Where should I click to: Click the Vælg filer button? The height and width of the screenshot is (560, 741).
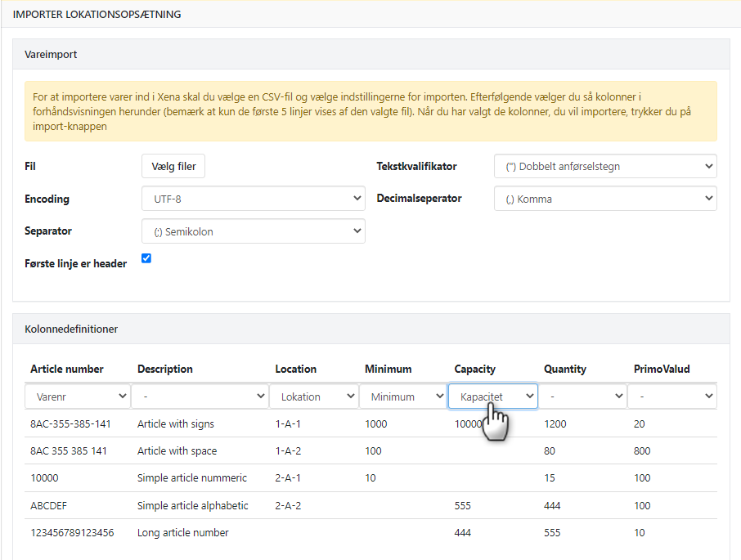tap(173, 166)
